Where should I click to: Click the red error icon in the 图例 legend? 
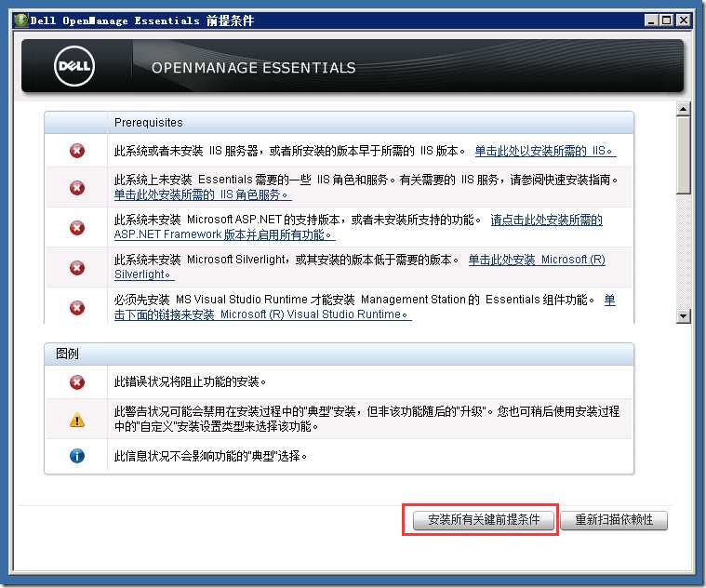[x=77, y=382]
